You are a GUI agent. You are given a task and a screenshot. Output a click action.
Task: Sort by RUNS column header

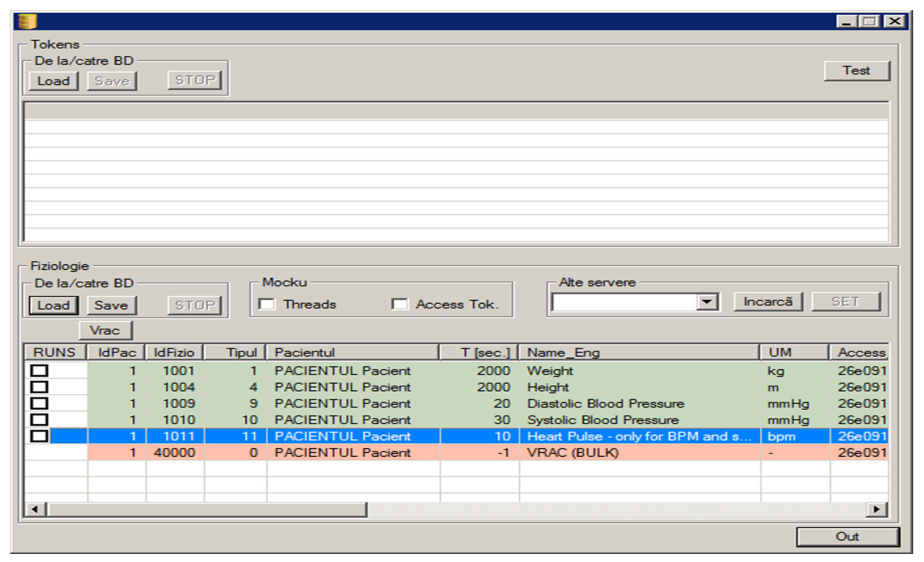56,352
